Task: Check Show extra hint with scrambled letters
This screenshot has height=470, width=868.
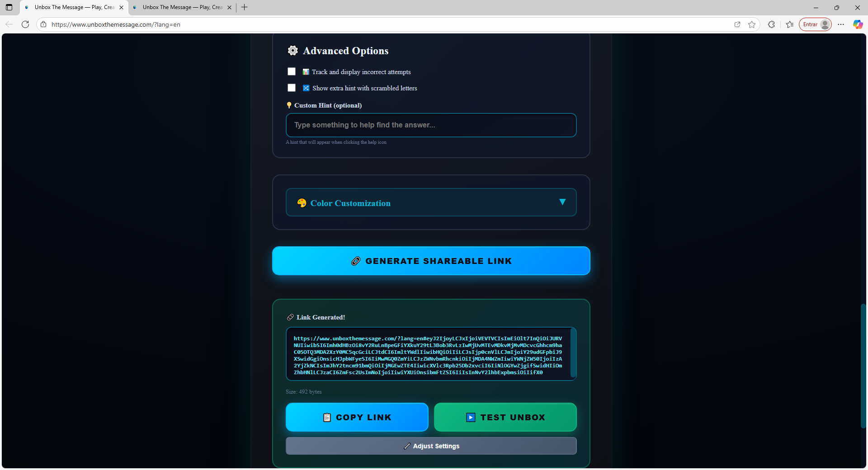Action: [x=291, y=88]
